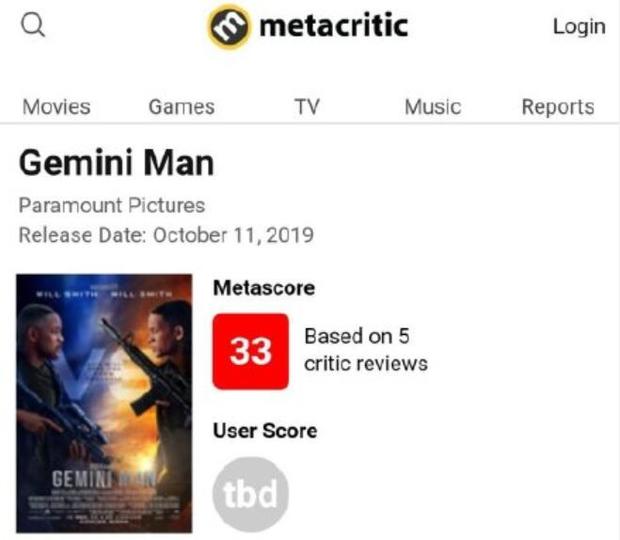Switch to the Games tab
The height and width of the screenshot is (540, 620).
[x=181, y=107]
